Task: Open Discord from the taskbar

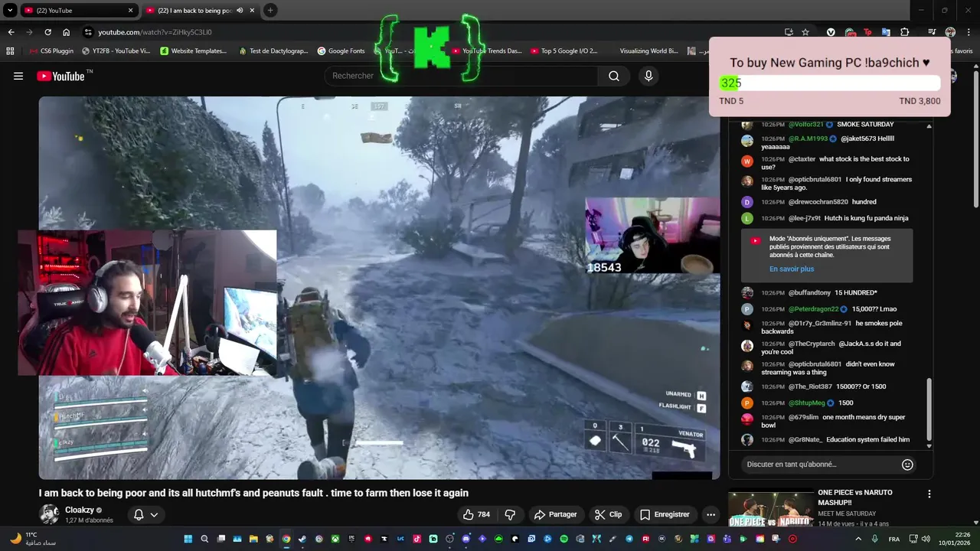Action: pyautogui.click(x=465, y=539)
